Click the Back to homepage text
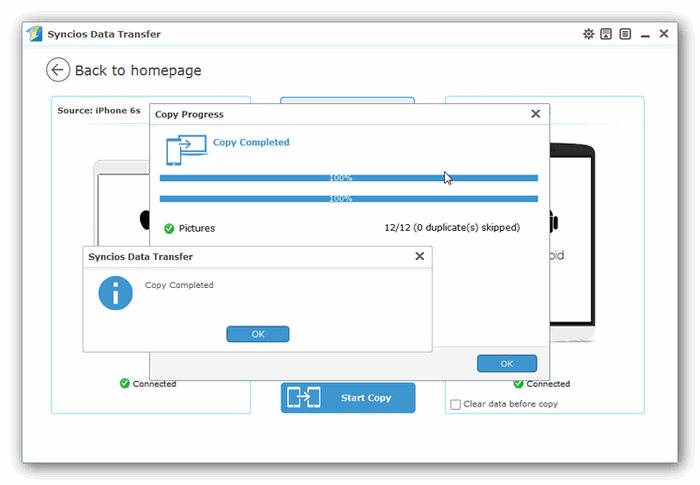 point(138,71)
